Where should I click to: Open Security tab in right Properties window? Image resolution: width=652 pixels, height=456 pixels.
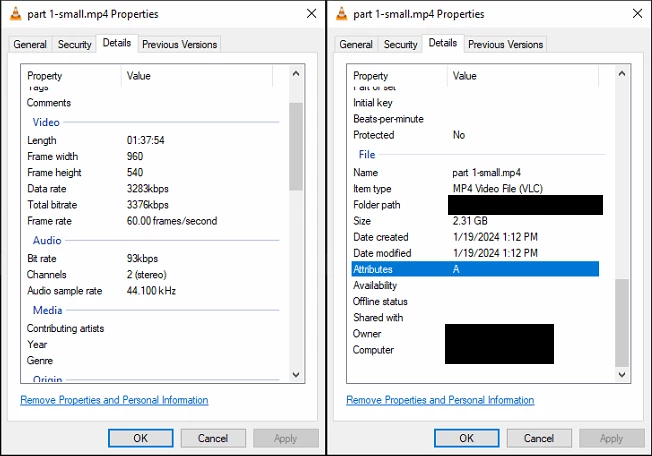pos(400,44)
